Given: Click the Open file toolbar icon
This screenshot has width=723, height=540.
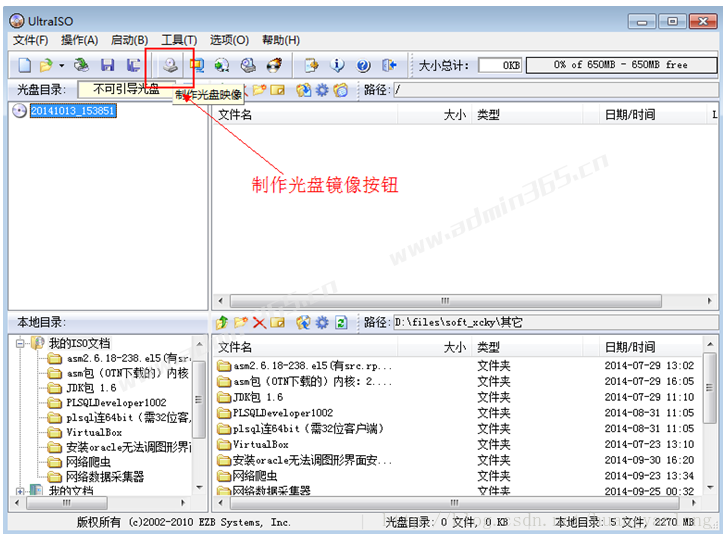Looking at the screenshot, I should (46, 65).
